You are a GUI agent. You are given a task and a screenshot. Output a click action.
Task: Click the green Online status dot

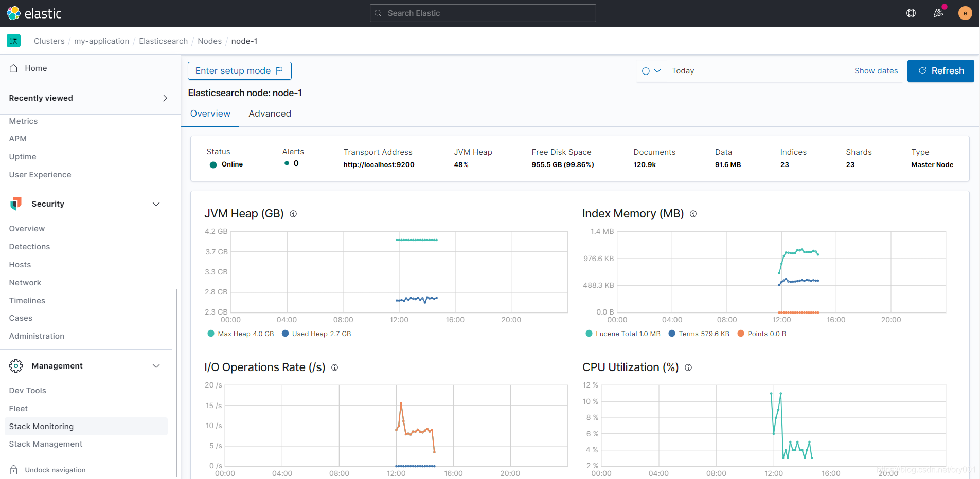(x=213, y=165)
